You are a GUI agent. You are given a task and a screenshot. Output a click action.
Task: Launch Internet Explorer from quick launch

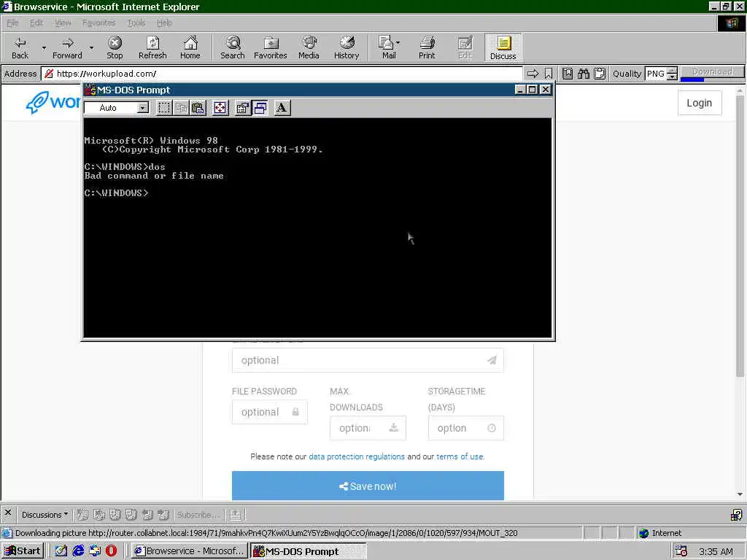pos(78,551)
